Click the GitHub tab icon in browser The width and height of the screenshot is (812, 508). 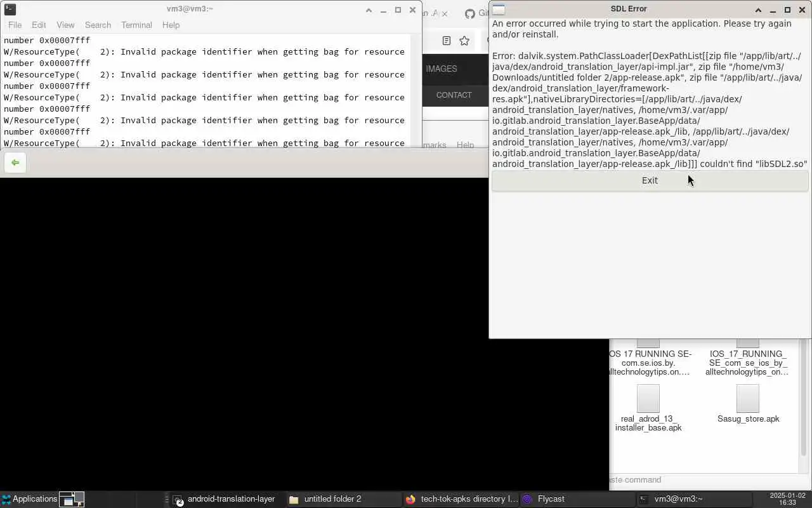tap(469, 13)
